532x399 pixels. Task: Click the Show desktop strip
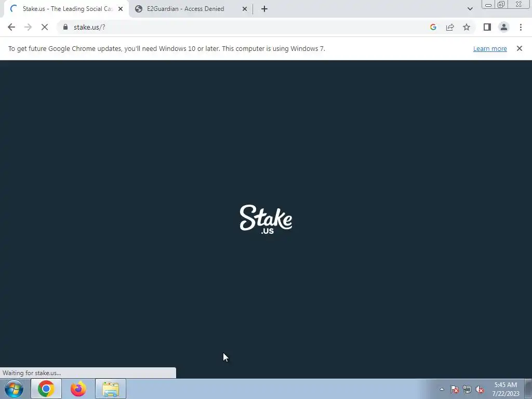pyautogui.click(x=528, y=389)
